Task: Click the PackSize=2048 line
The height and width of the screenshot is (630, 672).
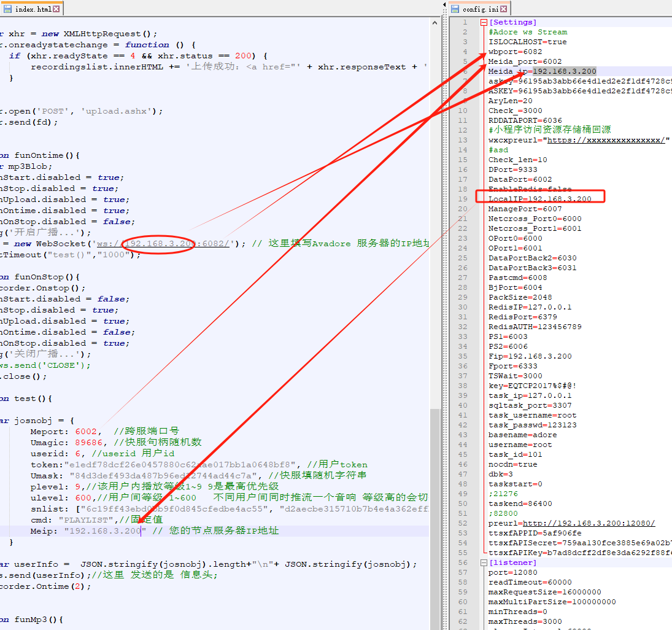Action: pyautogui.click(x=520, y=297)
